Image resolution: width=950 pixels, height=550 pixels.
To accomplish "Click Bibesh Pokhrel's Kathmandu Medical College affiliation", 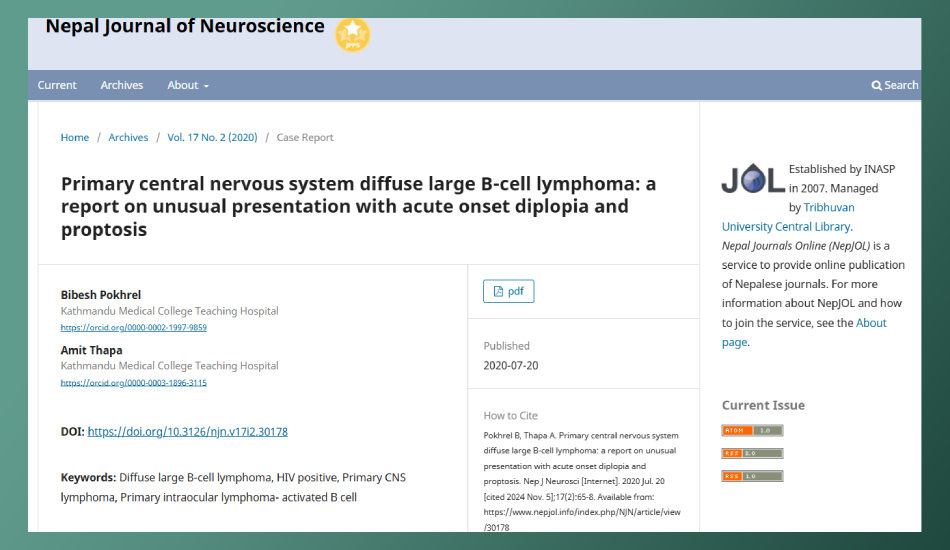I will (170, 311).
